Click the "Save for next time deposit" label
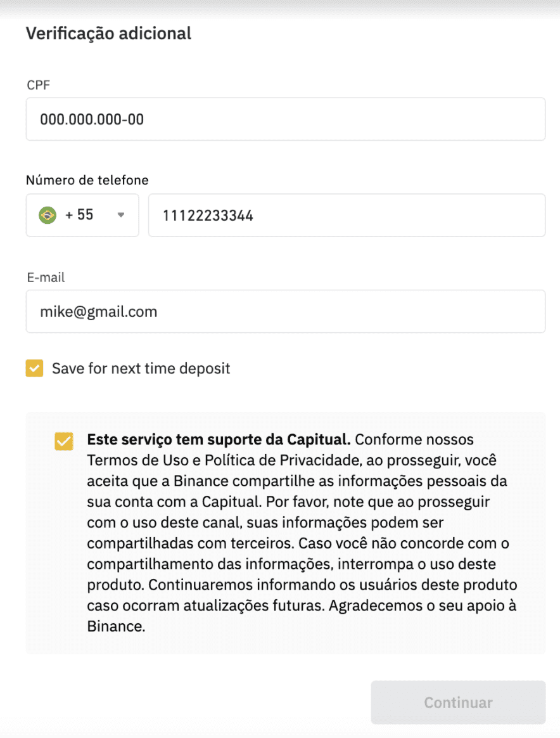This screenshot has height=738, width=560. click(x=141, y=368)
